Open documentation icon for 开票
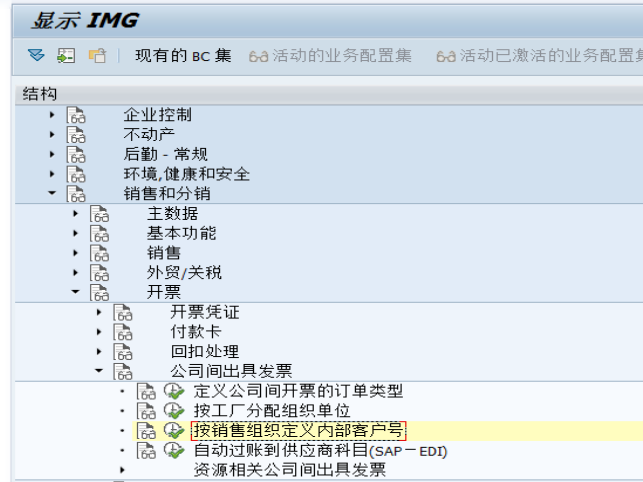The image size is (643, 482). pos(100,292)
